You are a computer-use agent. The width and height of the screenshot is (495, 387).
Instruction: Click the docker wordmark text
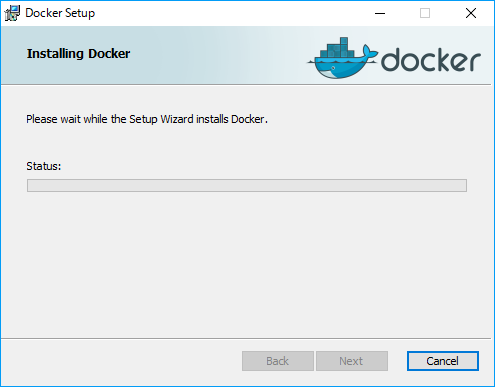click(431, 60)
